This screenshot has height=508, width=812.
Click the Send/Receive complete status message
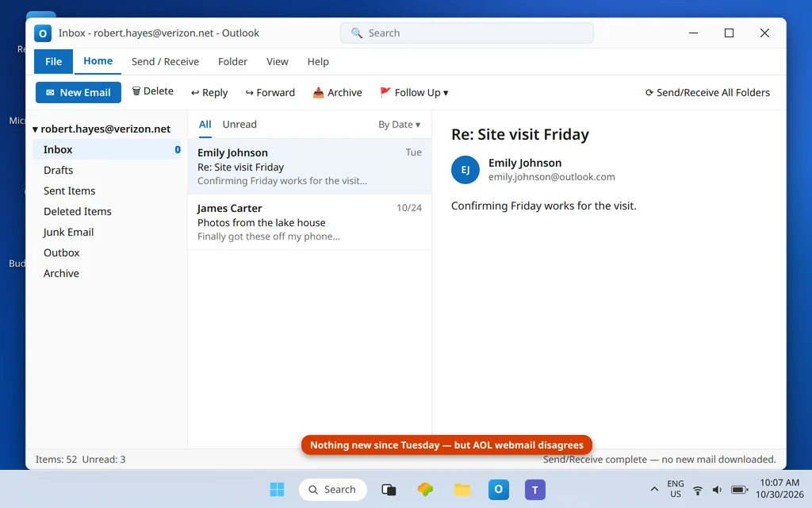click(659, 460)
